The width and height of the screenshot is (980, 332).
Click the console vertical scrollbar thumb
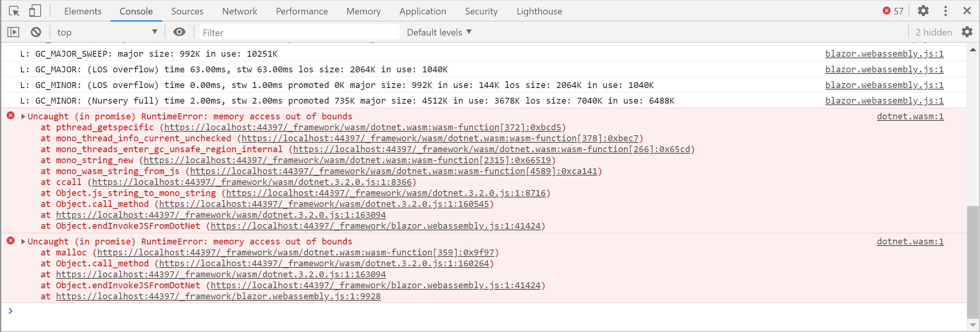[x=973, y=262]
